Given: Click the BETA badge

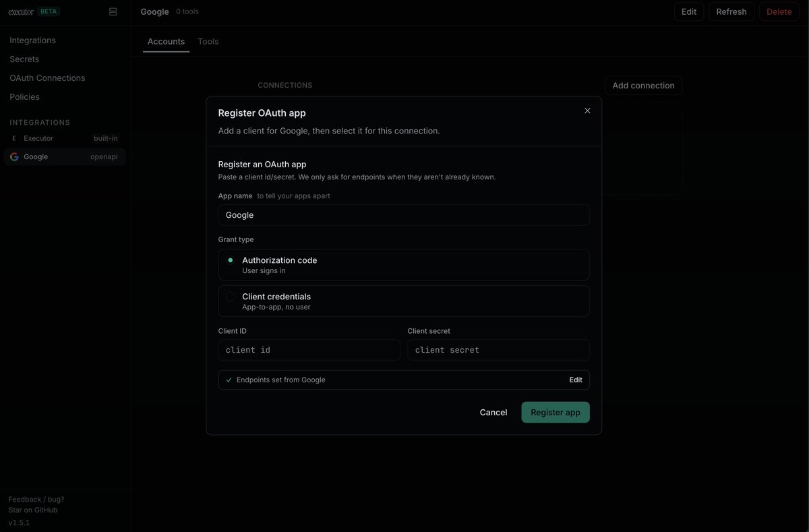Looking at the screenshot, I should tap(49, 11).
